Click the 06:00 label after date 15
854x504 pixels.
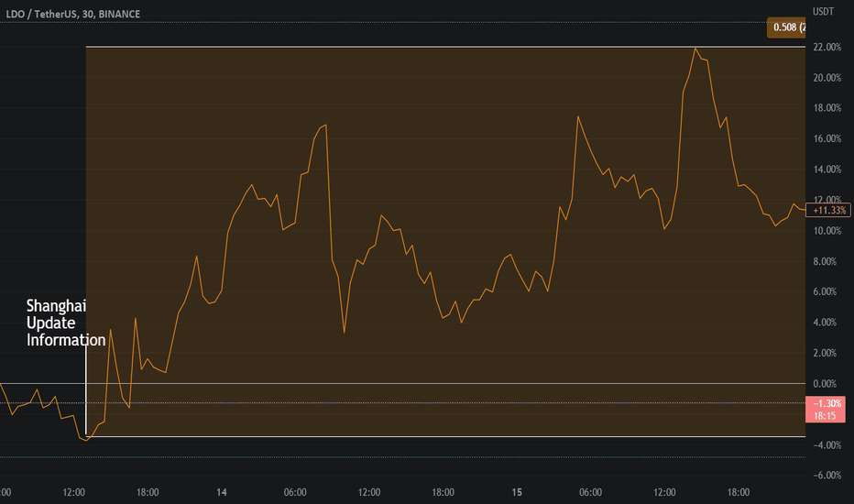pyautogui.click(x=590, y=493)
